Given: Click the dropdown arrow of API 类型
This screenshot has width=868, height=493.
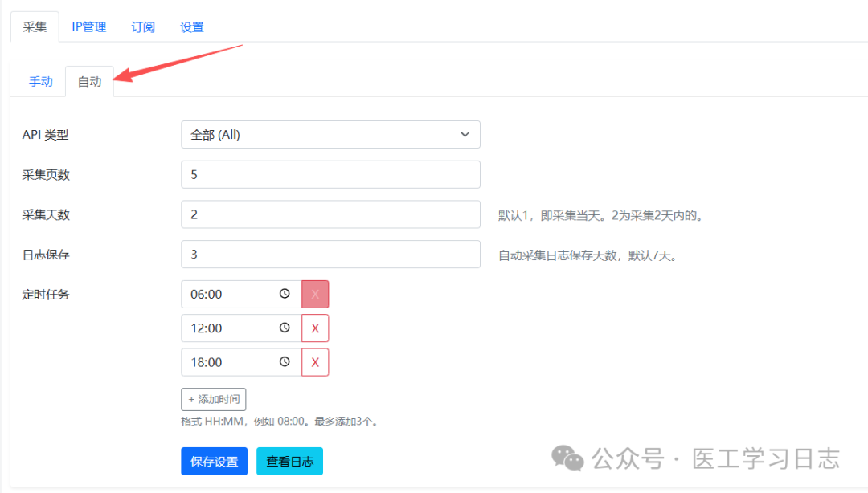Looking at the screenshot, I should coord(465,134).
